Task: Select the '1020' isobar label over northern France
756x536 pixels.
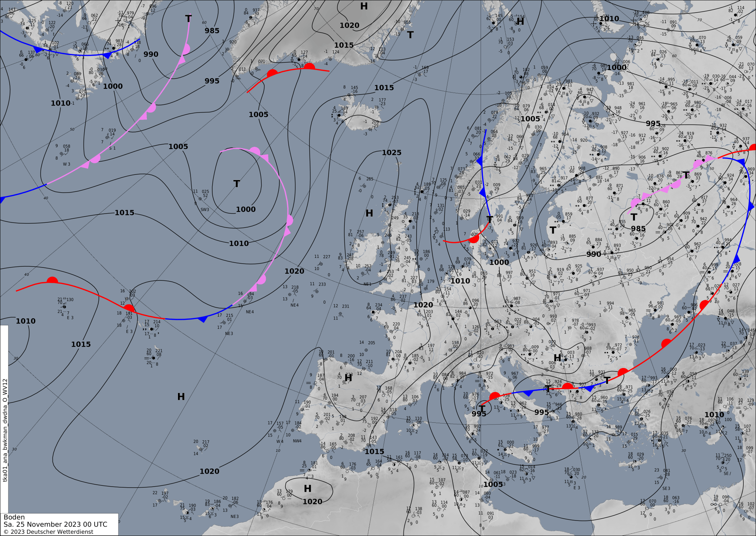Action: coord(423,305)
